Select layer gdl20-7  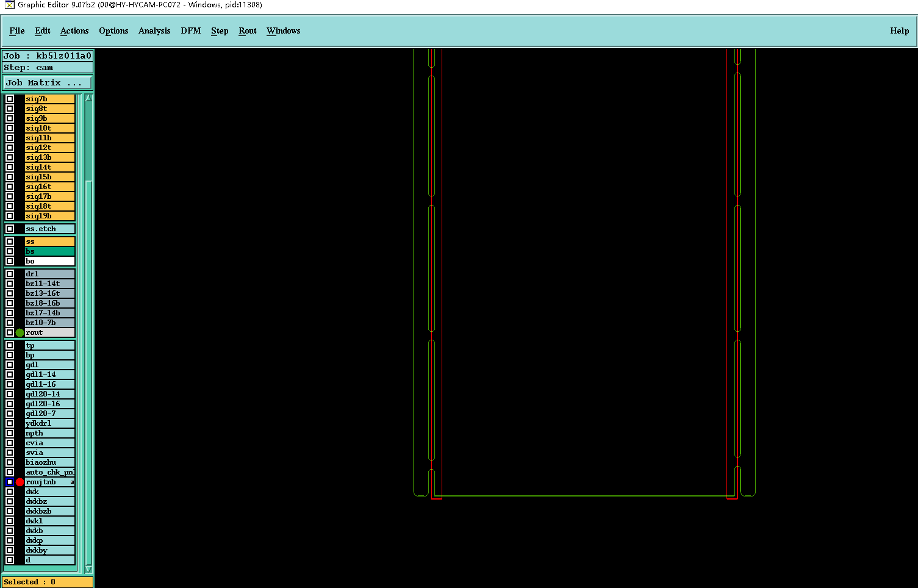pyautogui.click(x=49, y=414)
